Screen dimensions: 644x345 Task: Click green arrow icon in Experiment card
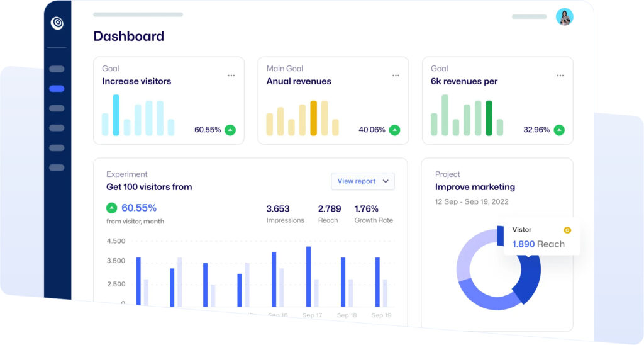point(111,208)
